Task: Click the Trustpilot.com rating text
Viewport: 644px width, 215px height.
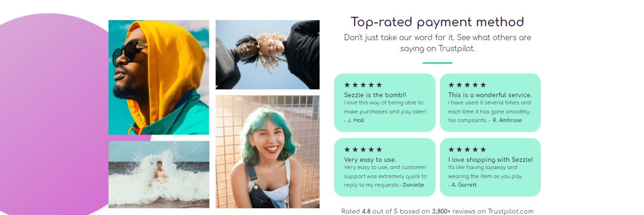Action: (437, 211)
